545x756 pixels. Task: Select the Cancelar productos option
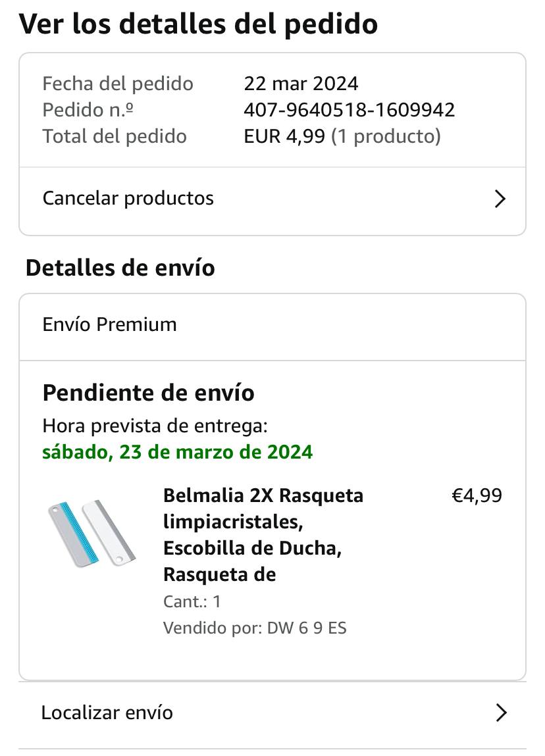(128, 198)
